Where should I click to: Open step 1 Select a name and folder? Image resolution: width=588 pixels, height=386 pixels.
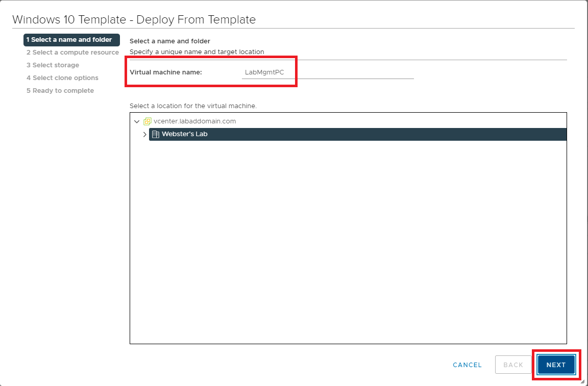click(x=71, y=40)
